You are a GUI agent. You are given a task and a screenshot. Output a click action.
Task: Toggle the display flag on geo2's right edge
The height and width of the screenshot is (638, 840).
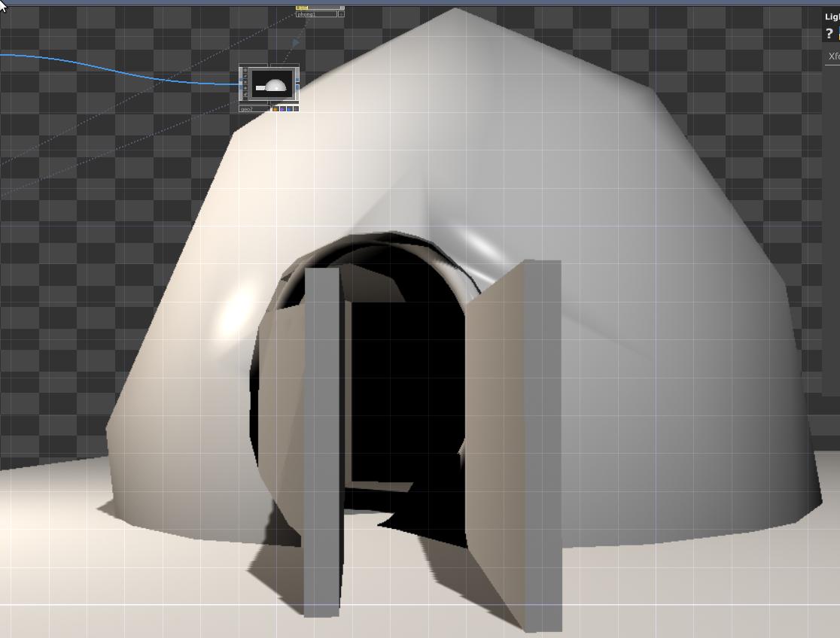click(x=297, y=88)
